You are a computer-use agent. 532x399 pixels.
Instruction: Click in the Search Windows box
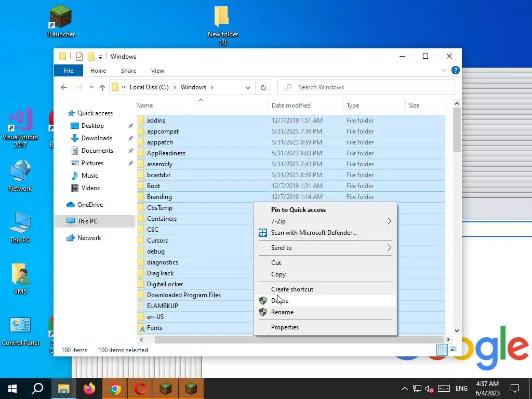click(x=366, y=87)
